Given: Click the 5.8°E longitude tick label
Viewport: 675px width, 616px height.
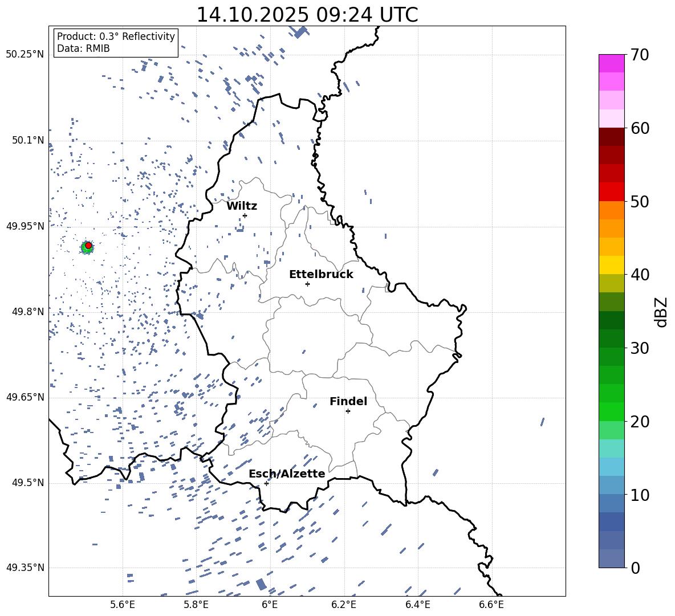Looking at the screenshot, I should coord(196,605).
